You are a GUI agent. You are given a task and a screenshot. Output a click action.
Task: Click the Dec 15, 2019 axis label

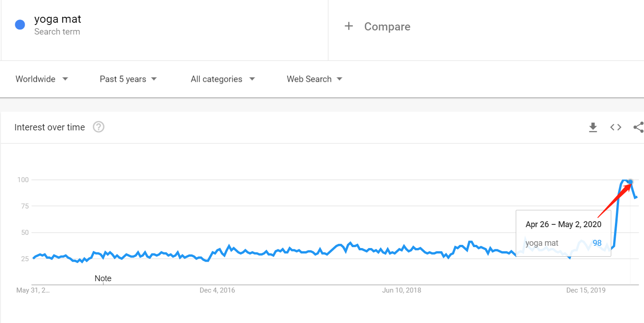click(586, 290)
